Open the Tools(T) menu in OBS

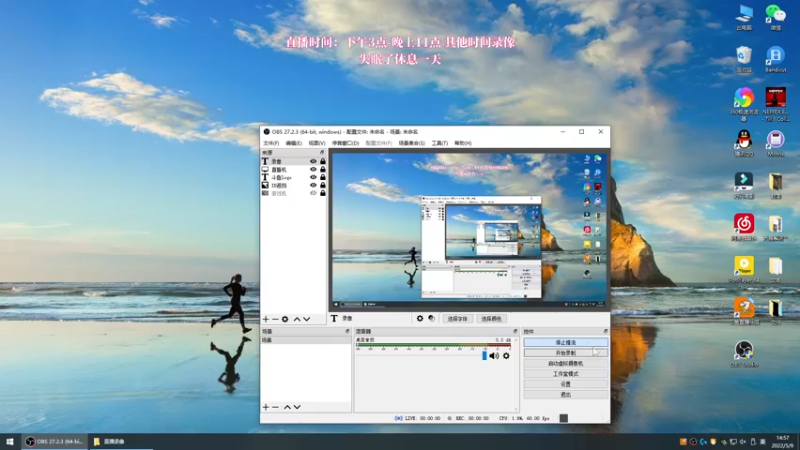click(x=439, y=143)
